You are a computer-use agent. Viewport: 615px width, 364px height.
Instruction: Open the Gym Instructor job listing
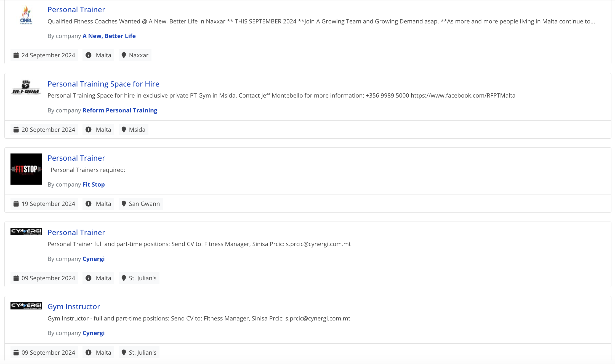[74, 306]
